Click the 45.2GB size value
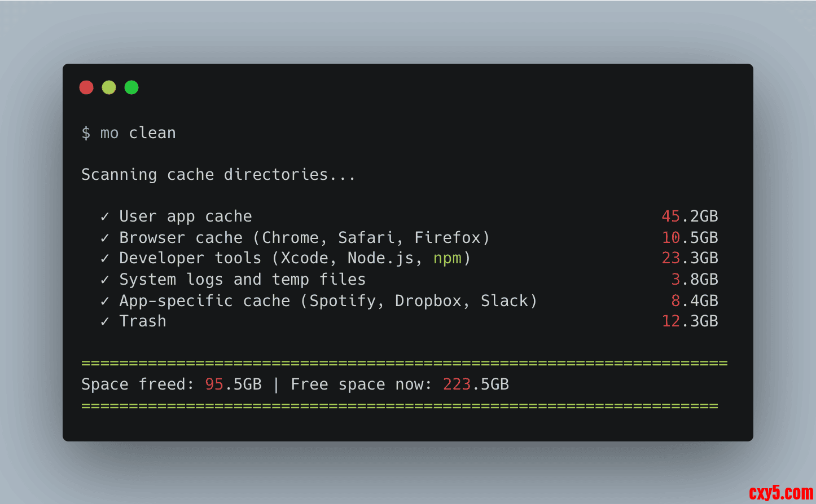 tap(690, 216)
